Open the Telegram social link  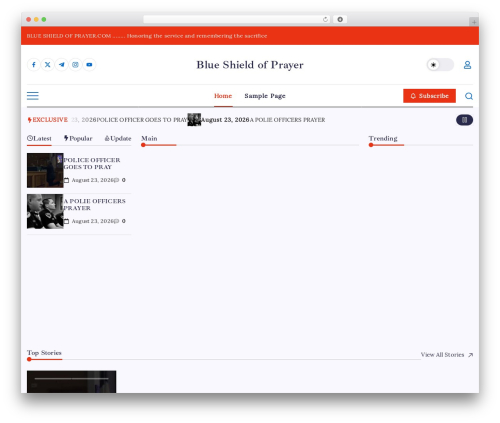click(x=62, y=65)
